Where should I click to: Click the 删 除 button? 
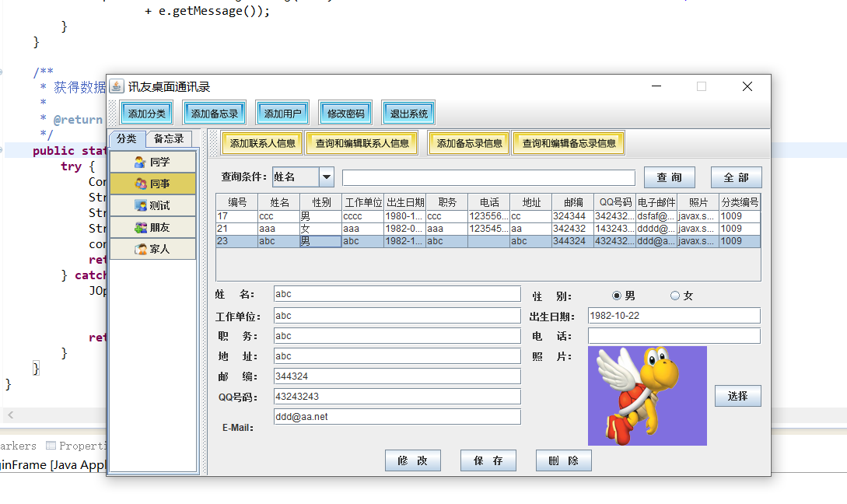click(x=563, y=460)
